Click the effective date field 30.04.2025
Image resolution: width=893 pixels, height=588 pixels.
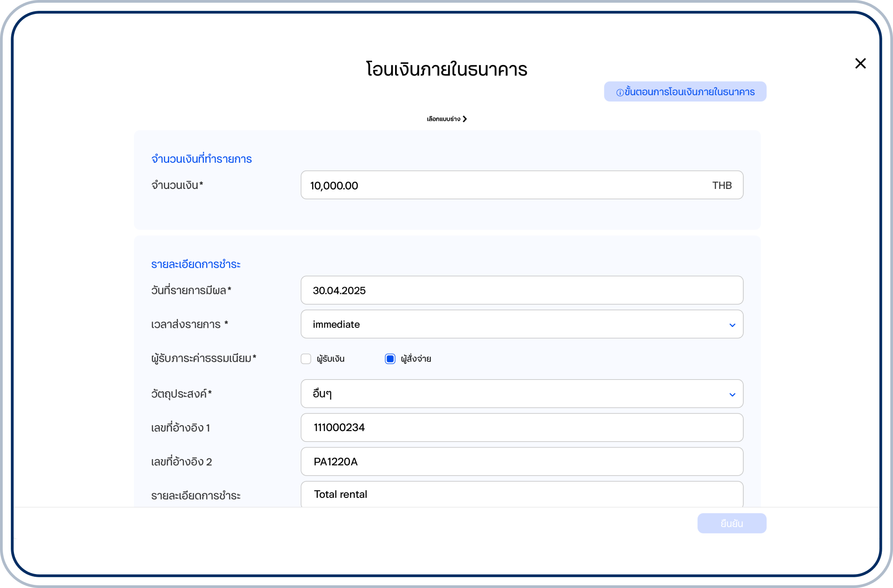(521, 290)
